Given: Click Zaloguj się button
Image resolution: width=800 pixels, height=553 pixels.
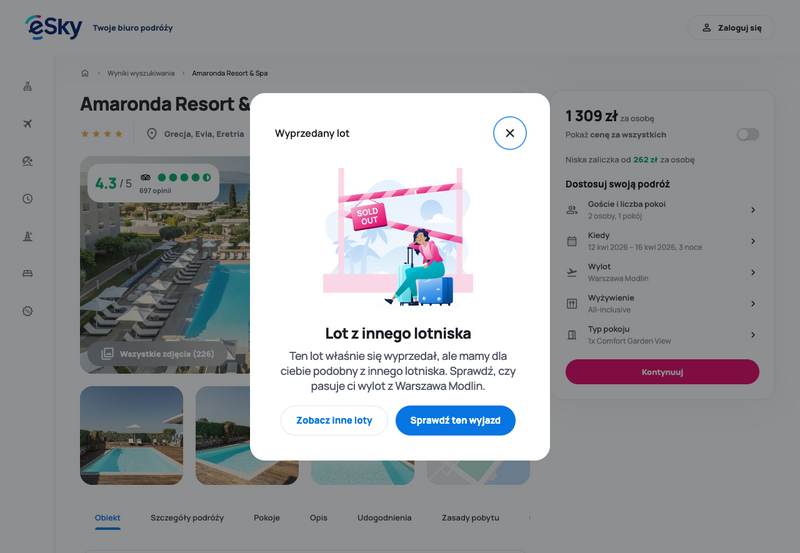Looking at the screenshot, I should click(731, 28).
